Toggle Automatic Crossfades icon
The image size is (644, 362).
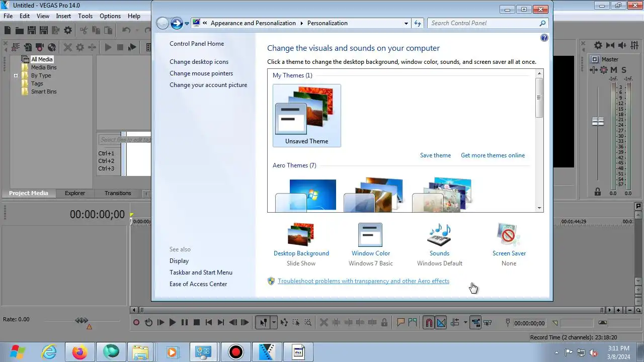pos(441,323)
